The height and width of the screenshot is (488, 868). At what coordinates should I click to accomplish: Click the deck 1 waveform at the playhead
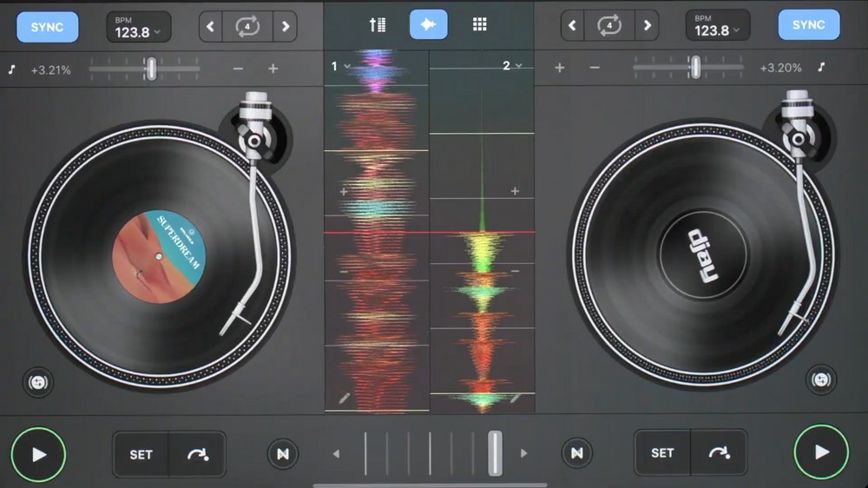377,232
